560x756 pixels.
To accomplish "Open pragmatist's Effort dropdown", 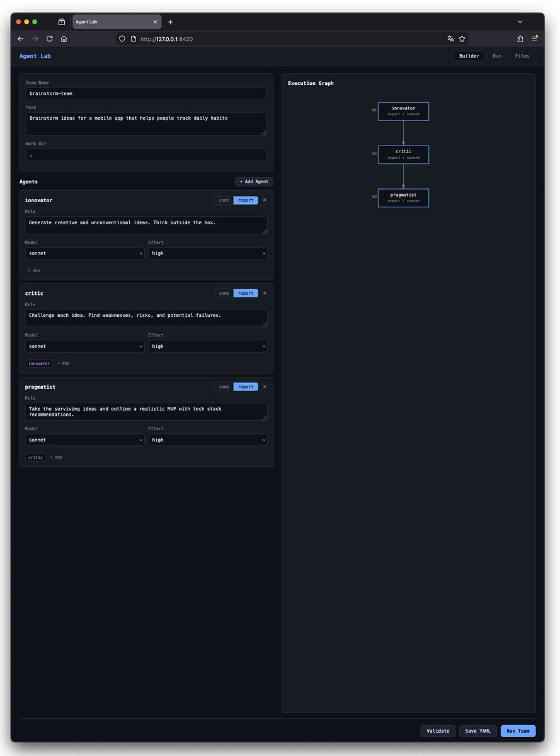I will pos(208,440).
